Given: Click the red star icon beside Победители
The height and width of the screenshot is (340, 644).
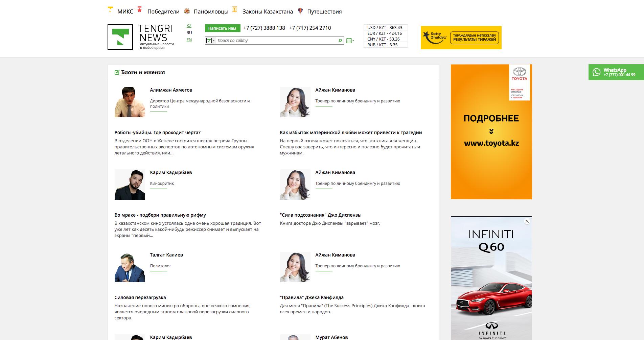Looking at the screenshot, I should coord(140,9).
